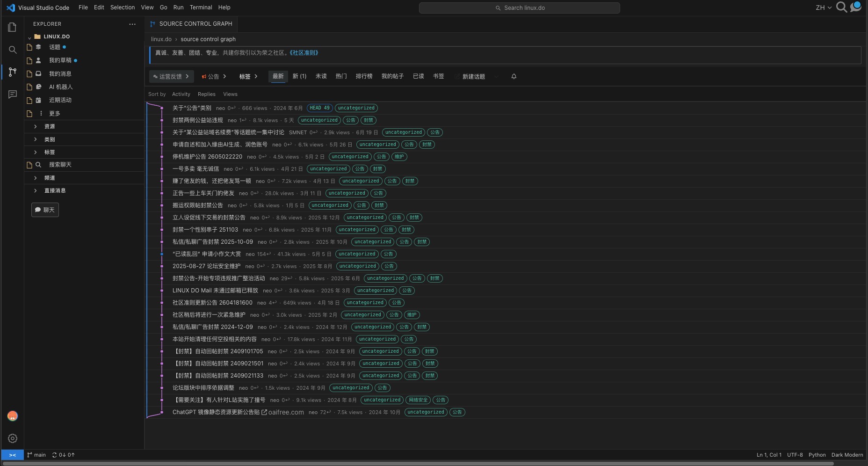868x466 pixels.
Task: Open the Manage settings gear
Action: point(13,438)
